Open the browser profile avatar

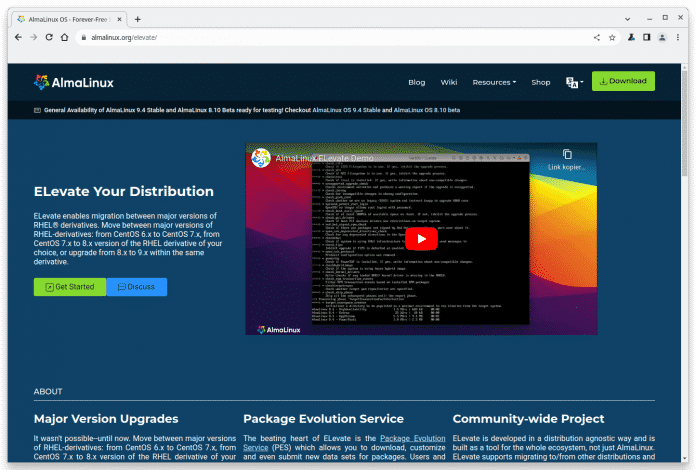coord(662,38)
